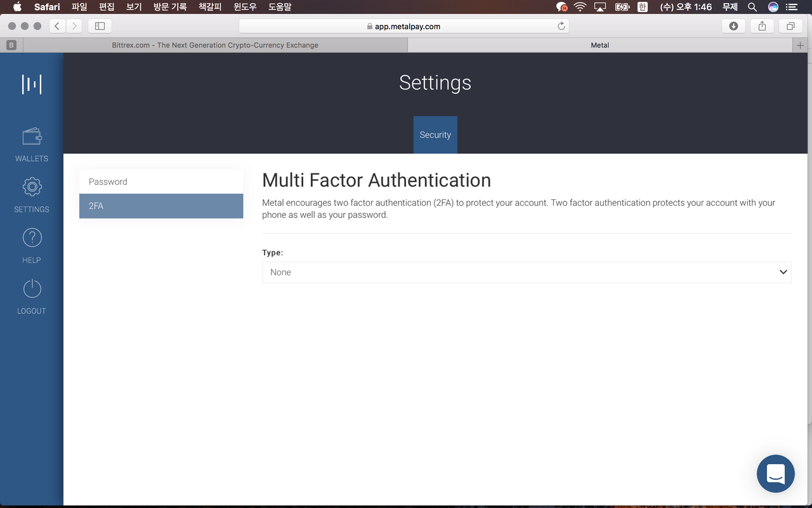Open the Wallets sidebar icon

point(32,137)
